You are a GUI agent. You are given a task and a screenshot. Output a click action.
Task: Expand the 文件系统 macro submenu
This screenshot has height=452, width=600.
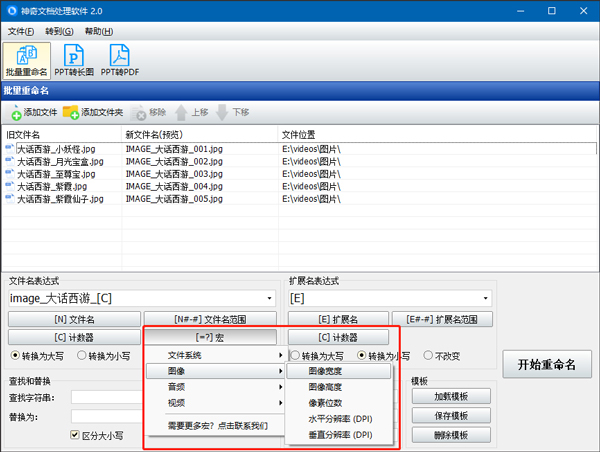click(215, 355)
